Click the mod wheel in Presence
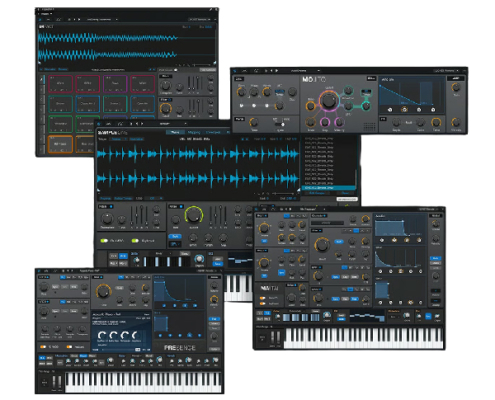 pos(60,382)
